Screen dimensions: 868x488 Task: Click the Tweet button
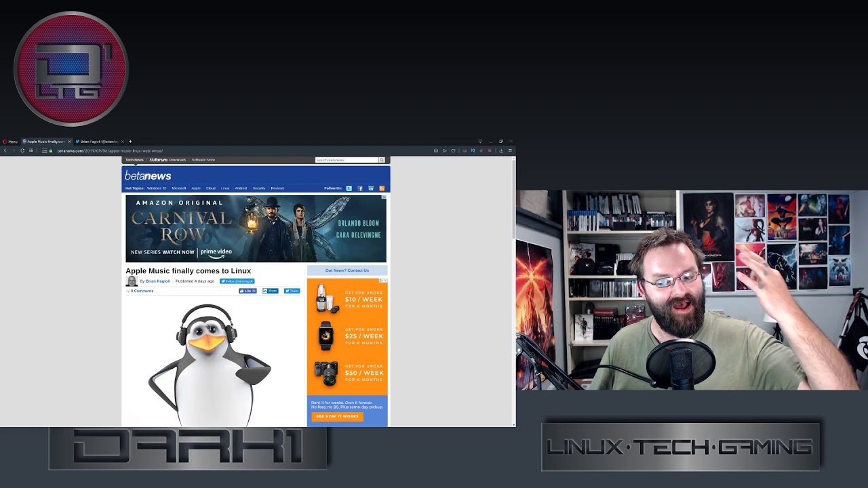[x=292, y=291]
